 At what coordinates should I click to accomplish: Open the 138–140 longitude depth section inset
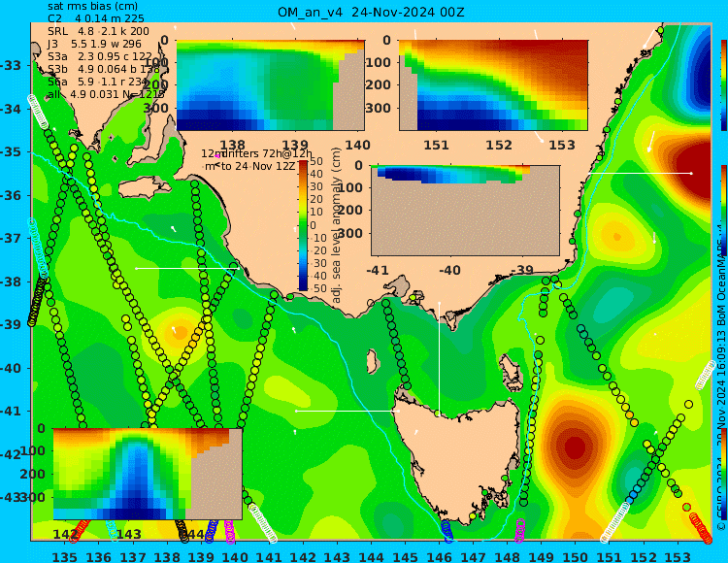[270, 85]
